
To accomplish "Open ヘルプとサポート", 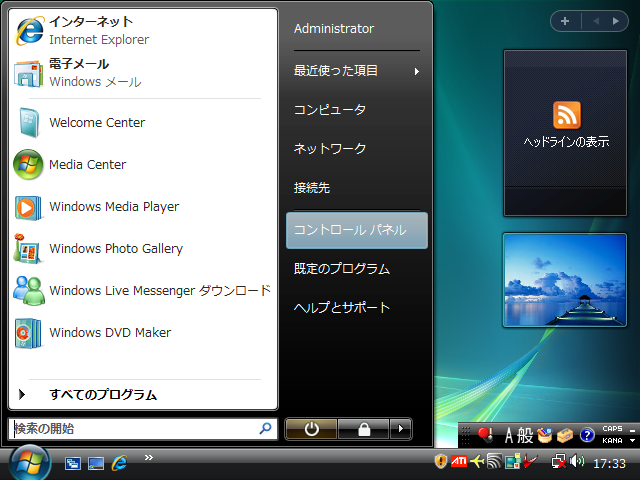I will (357, 308).
